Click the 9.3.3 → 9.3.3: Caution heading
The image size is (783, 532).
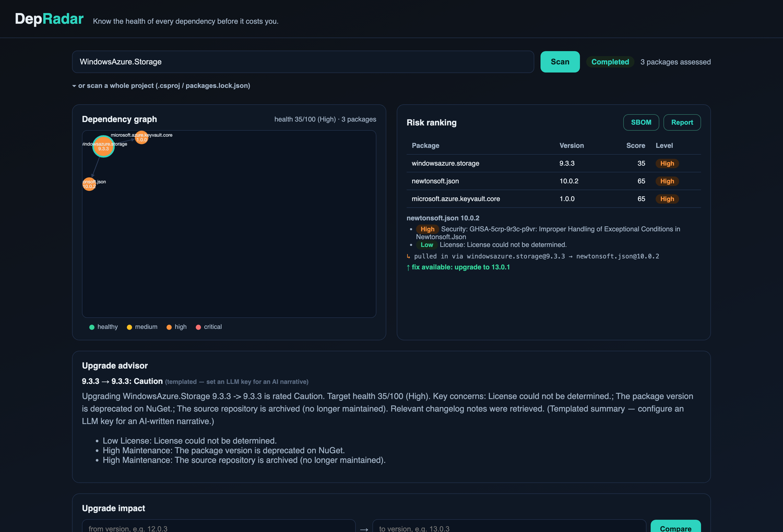pyautogui.click(x=122, y=381)
